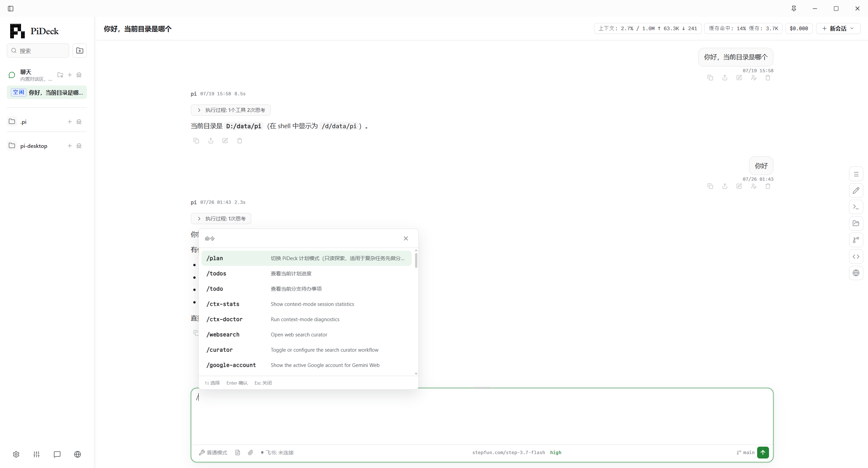Click incognito icon beside .pi folder

click(79, 122)
